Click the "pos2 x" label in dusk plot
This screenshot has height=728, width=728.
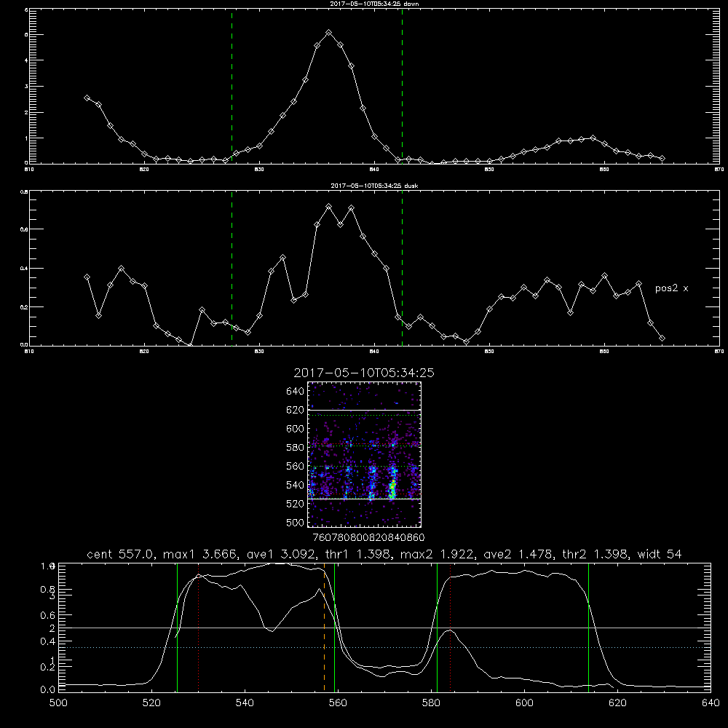point(671,288)
